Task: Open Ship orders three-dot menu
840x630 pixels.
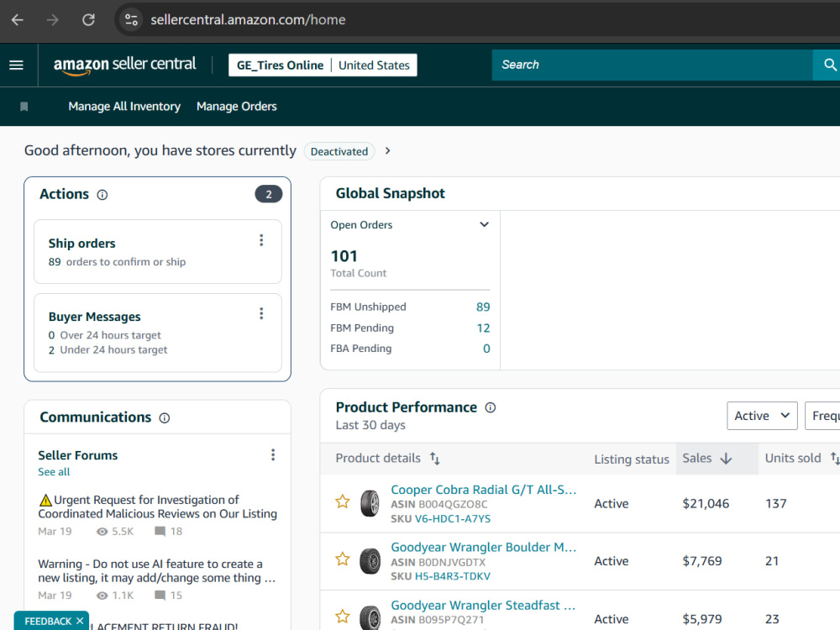Action: pyautogui.click(x=261, y=240)
